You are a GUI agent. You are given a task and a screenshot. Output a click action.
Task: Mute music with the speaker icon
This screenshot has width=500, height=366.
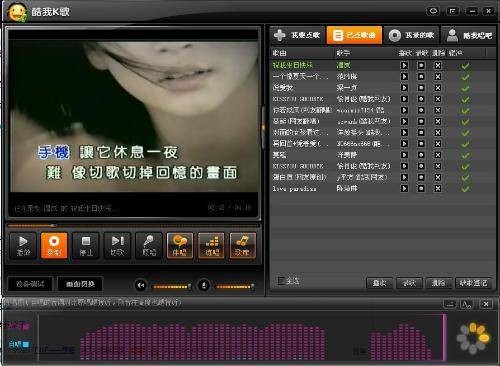click(x=141, y=285)
